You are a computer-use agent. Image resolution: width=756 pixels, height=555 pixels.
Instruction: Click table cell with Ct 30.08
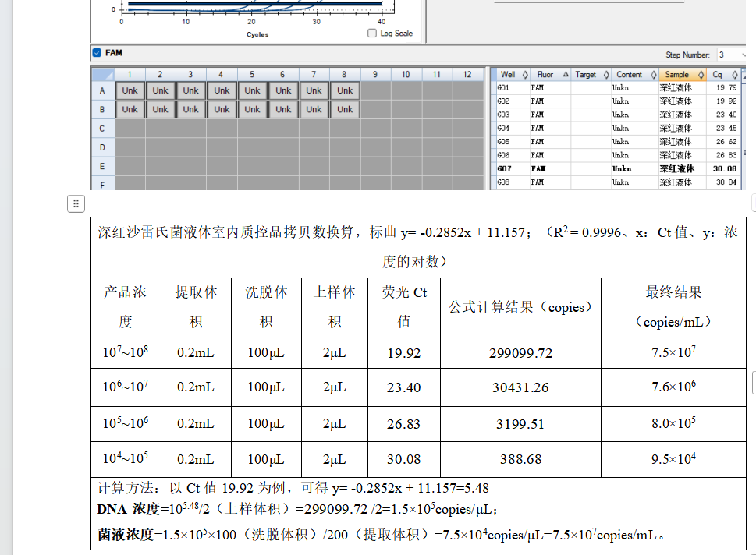tap(404, 459)
